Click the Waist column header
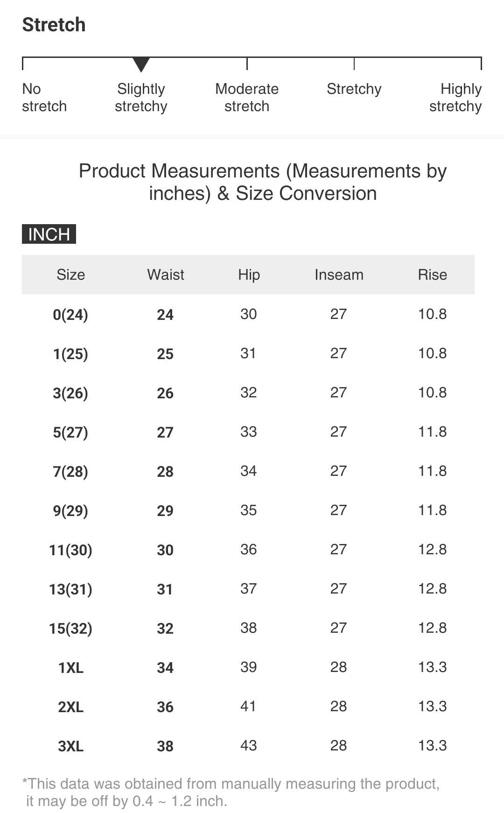 click(165, 275)
